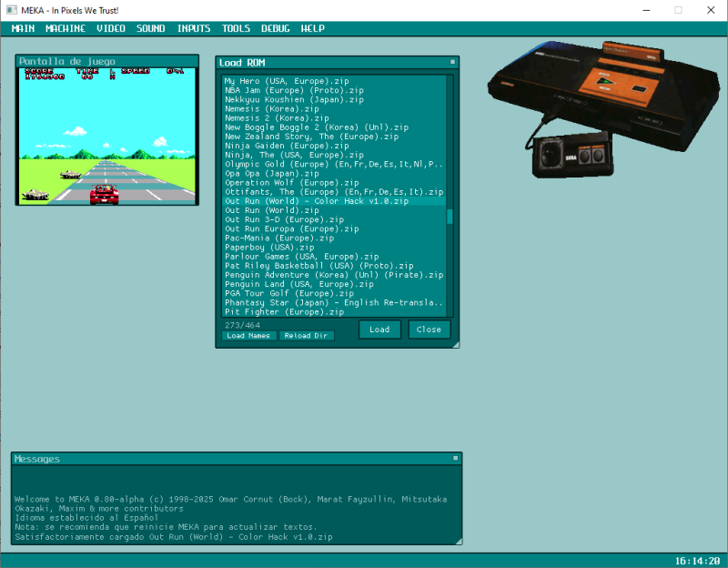
Task: Select Out Run 3-D (Europe).zip
Action: [334, 219]
